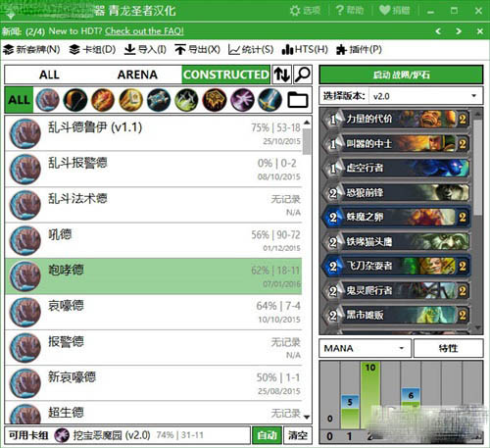Open 选择版本 v2.0 version dropdown
This screenshot has width=490, height=448.
click(x=426, y=96)
